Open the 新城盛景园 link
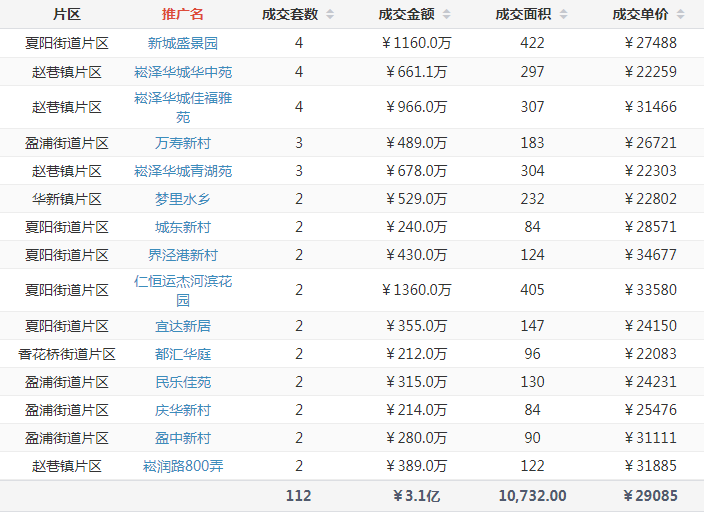Image resolution: width=704 pixels, height=514 pixels. [x=183, y=43]
